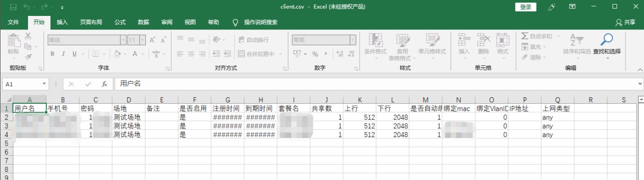Click the 登录 sign-in button
644x180 pixels.
(x=526, y=7)
